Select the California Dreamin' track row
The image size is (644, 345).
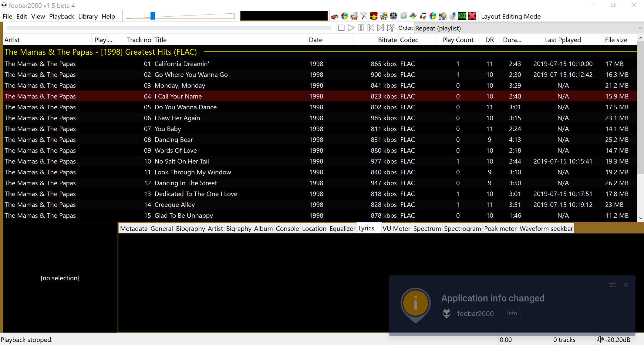click(320, 64)
